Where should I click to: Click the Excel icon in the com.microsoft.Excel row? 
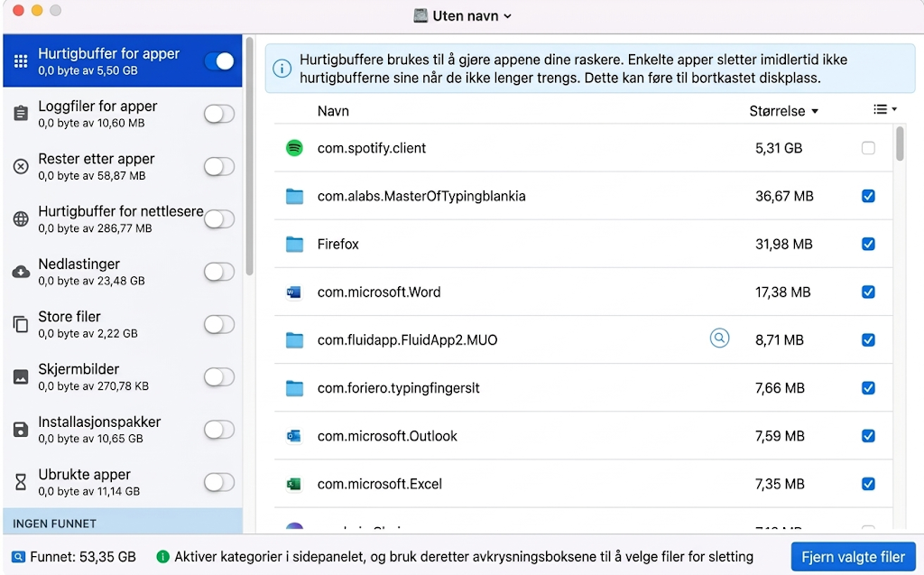point(293,484)
